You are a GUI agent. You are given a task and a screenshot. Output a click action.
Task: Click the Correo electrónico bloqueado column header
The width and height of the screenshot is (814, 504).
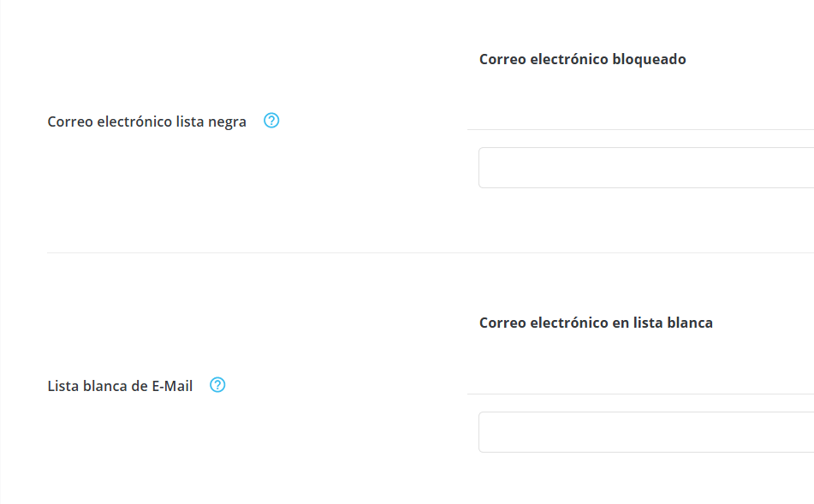[582, 59]
